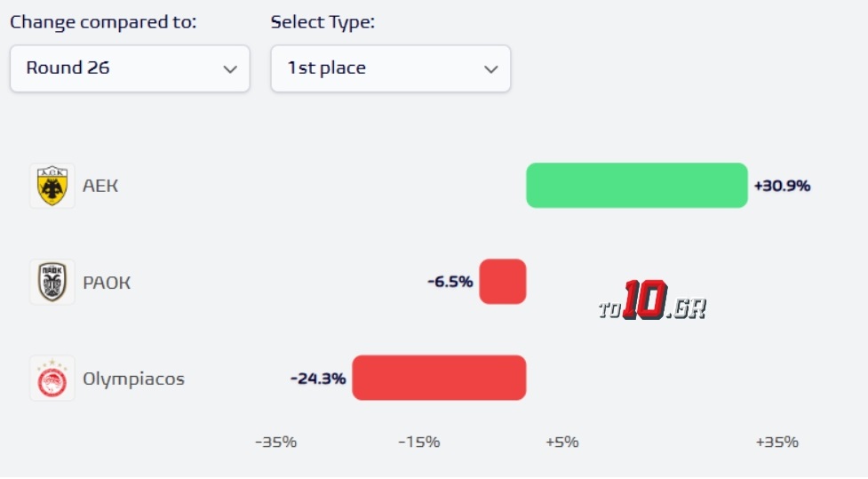Click the -35% axis tick label
The image size is (868, 479).
point(275,442)
